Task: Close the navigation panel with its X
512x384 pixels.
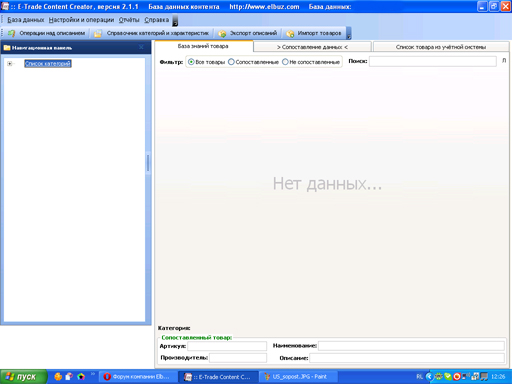Action: pyautogui.click(x=141, y=47)
